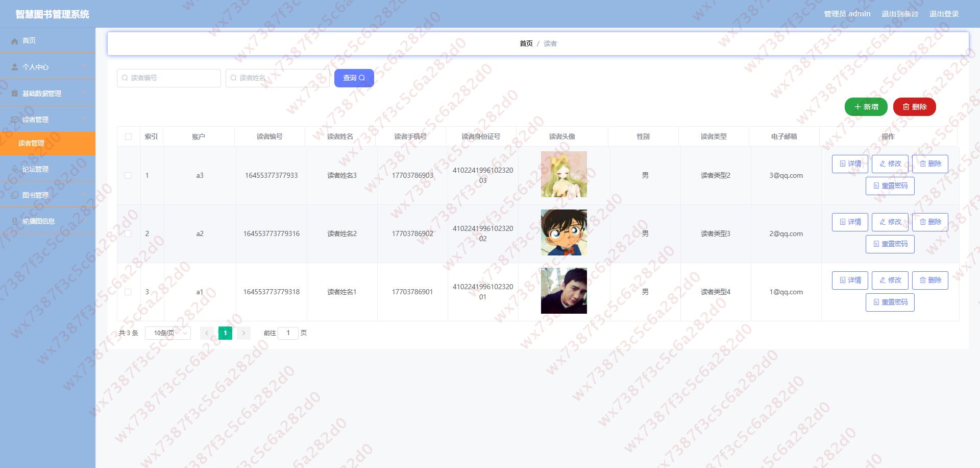Viewport: 980px width, 468px height.
Task: Click the 读者编号 column header
Action: pos(269,136)
